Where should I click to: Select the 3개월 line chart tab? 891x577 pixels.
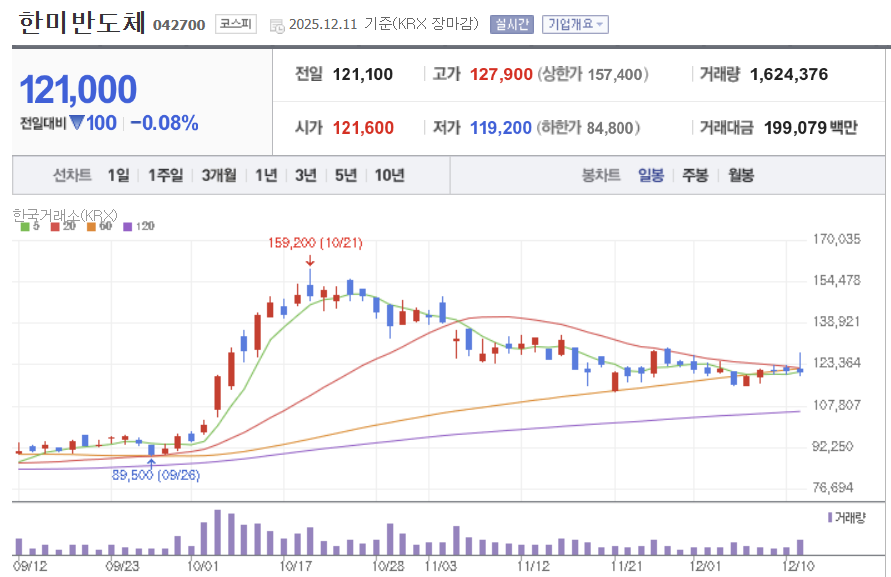219,175
